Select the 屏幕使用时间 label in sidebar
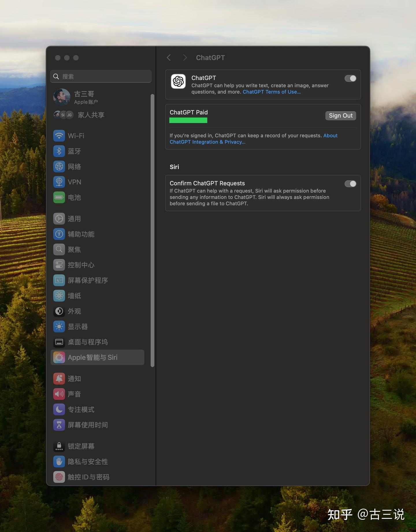 (88, 425)
